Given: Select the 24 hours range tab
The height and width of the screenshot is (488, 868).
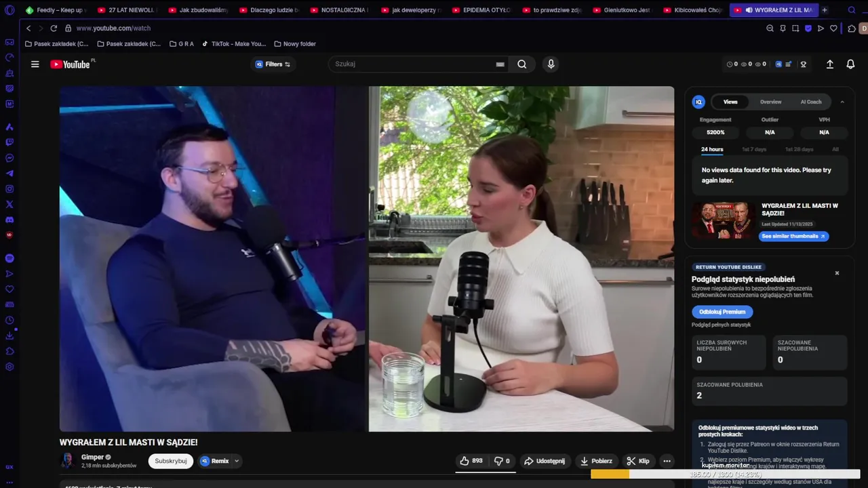Looking at the screenshot, I should 712,149.
